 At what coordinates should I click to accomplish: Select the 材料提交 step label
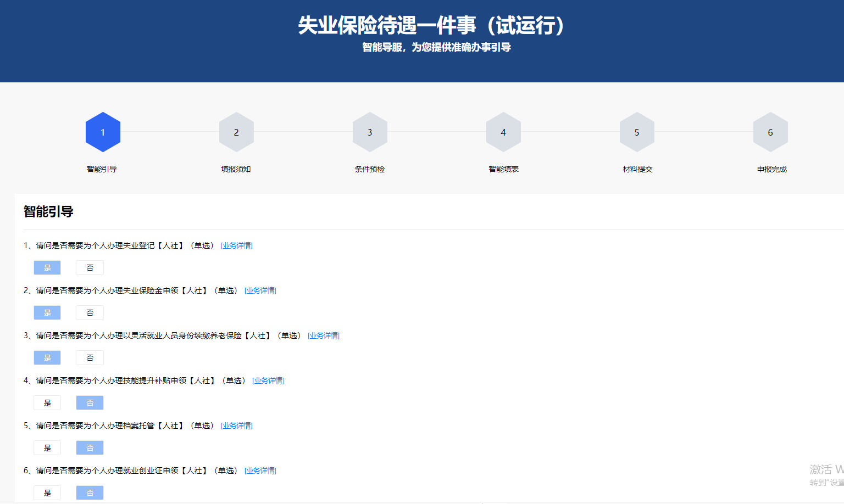tap(637, 169)
